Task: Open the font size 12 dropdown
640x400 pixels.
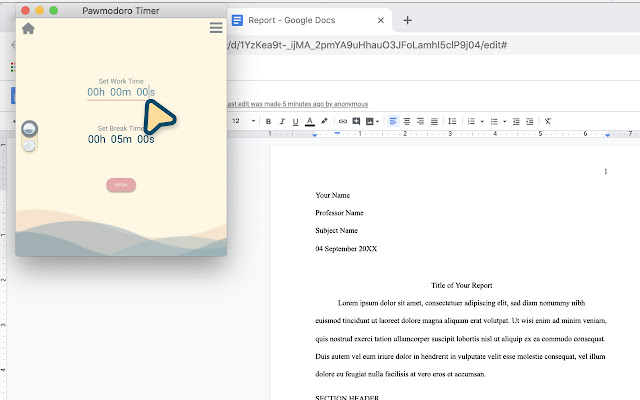Action: coord(243,121)
